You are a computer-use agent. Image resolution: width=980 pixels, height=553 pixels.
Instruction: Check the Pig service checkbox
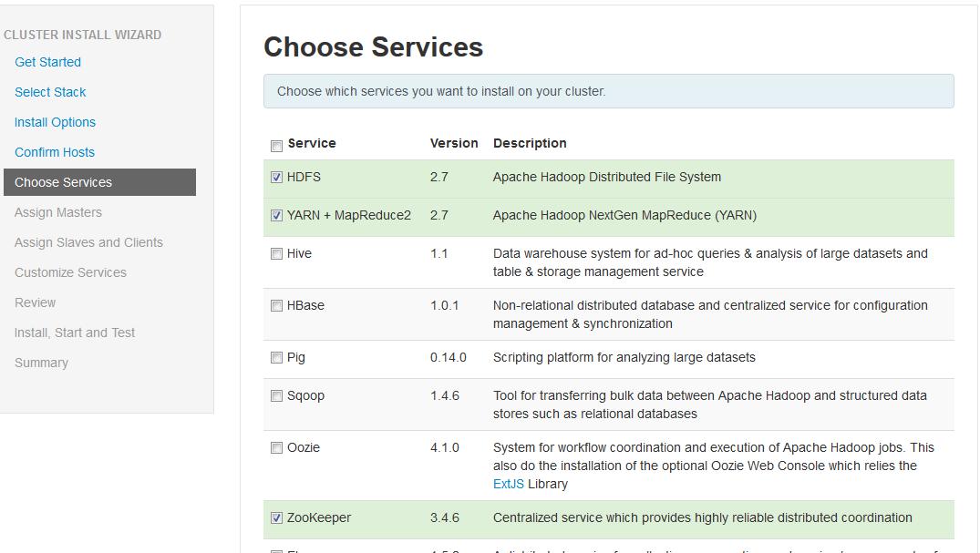pos(276,358)
